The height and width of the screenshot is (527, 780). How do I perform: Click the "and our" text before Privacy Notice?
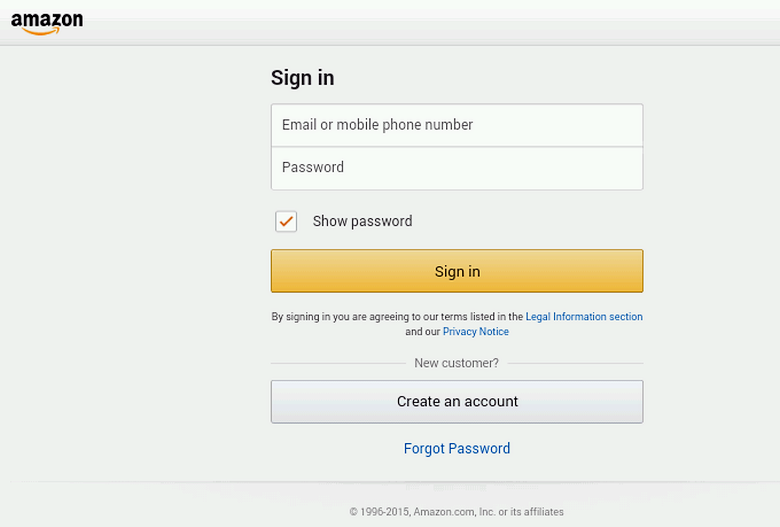(422, 331)
